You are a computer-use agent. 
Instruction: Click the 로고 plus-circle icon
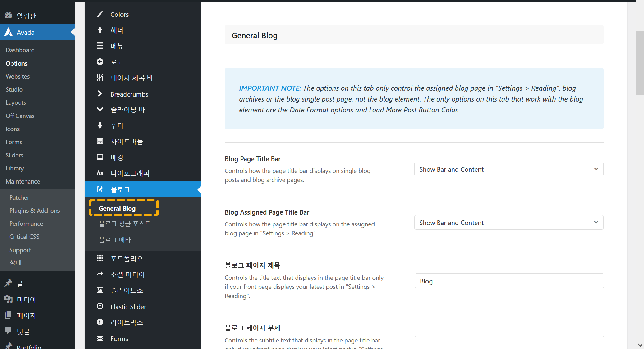pyautogui.click(x=100, y=62)
